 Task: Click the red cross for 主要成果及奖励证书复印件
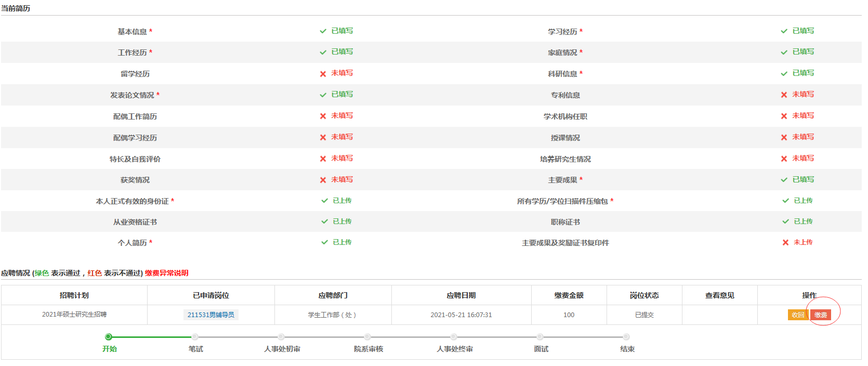coord(785,242)
